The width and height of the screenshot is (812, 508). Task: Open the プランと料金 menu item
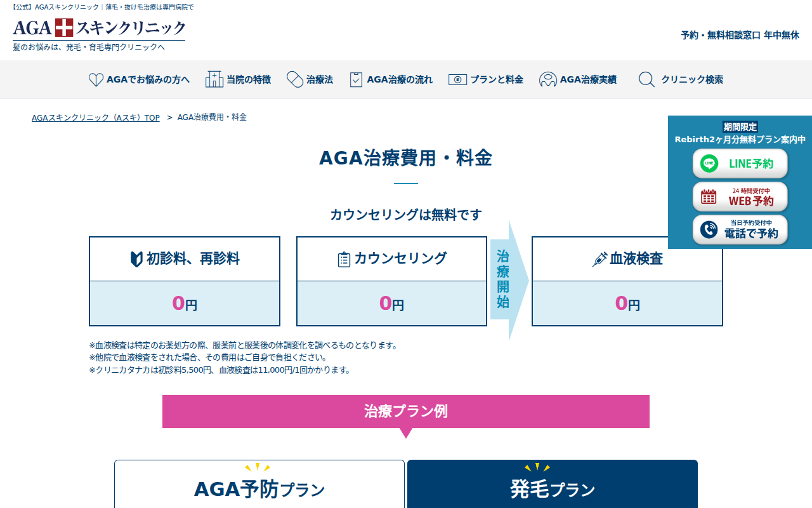click(x=486, y=79)
